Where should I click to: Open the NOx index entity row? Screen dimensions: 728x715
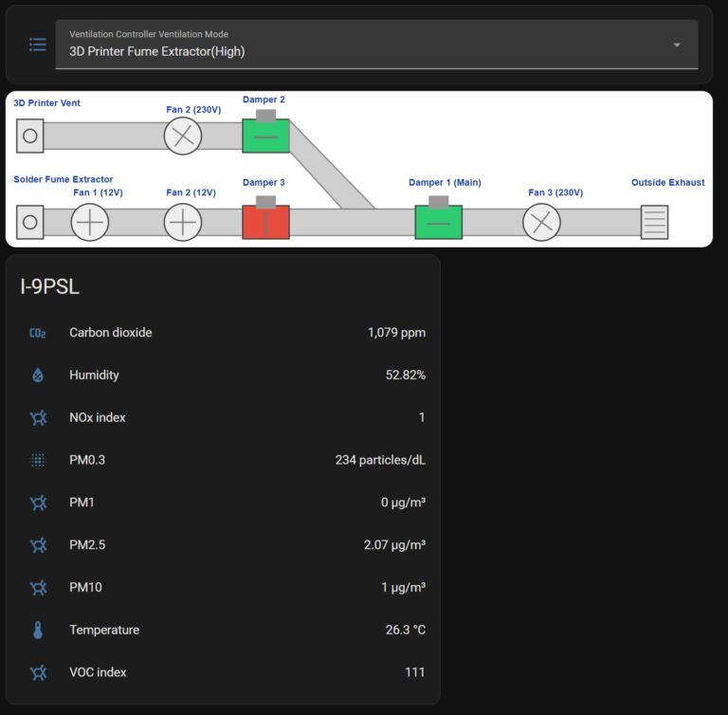pos(224,417)
